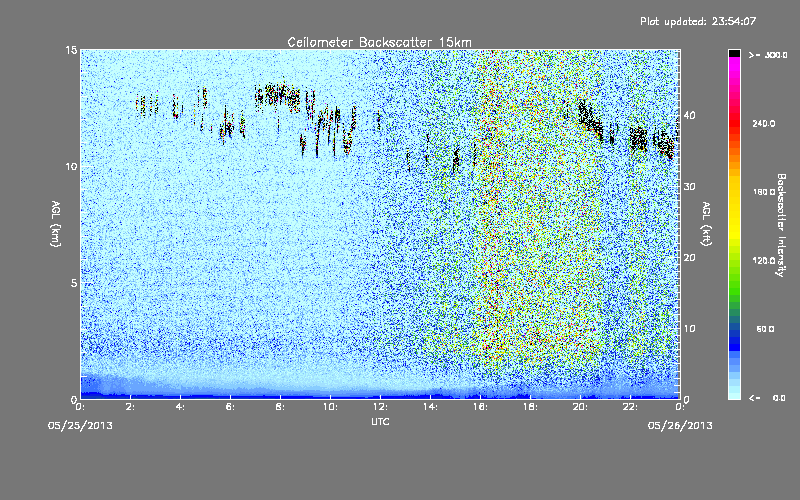800x500 pixels.
Task: Click the '8:' time tick label
Action: click(280, 407)
